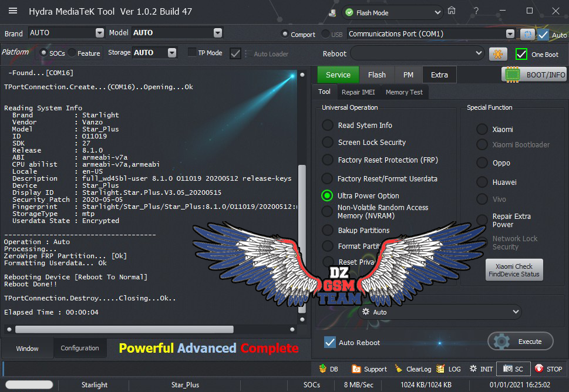Click the Execute button

coord(520,341)
